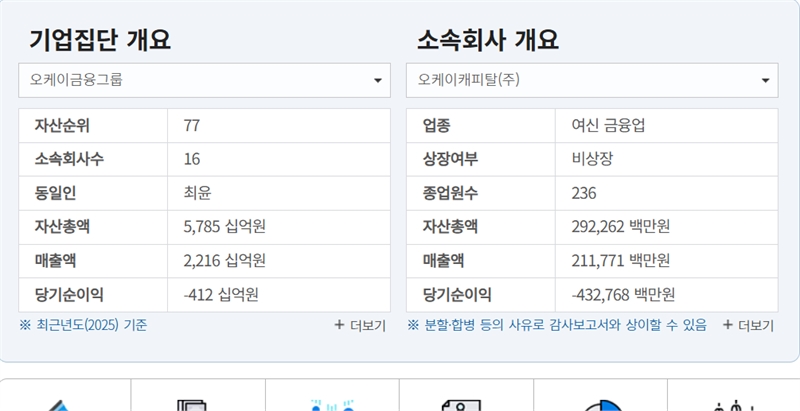
Task: Click the 업종 value 여신 금융업
Action: (608, 126)
